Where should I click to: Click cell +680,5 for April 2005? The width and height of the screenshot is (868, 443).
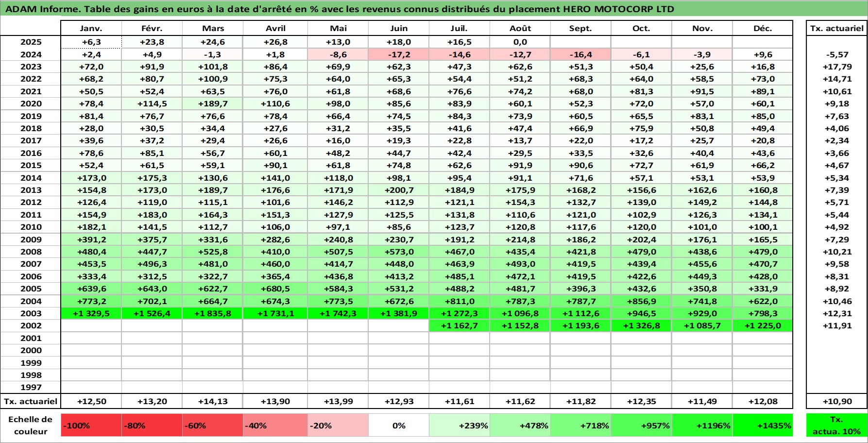pos(275,289)
